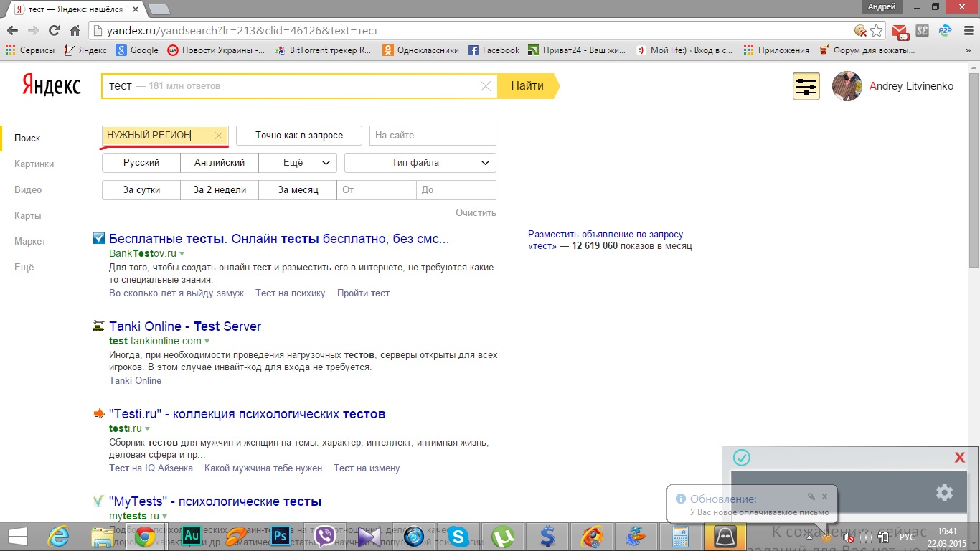Expand the green arrow next to testi.ru
Image resolution: width=980 pixels, height=551 pixels.
point(148,429)
